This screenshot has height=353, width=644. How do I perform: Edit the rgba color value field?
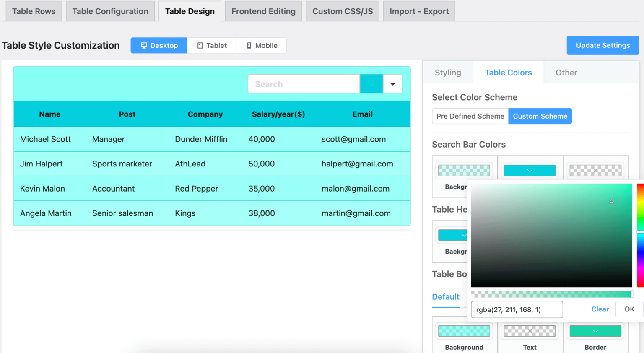[517, 309]
